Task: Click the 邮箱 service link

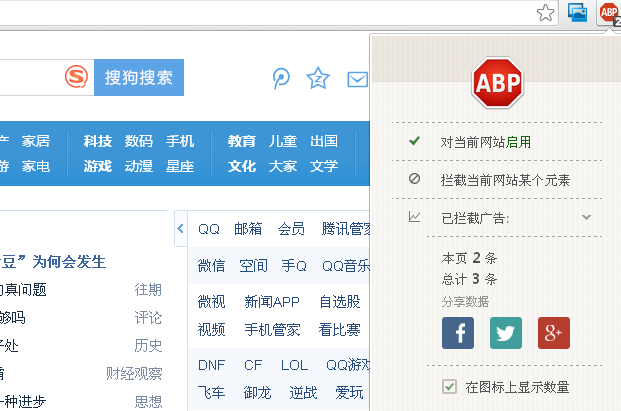Action: pos(248,229)
